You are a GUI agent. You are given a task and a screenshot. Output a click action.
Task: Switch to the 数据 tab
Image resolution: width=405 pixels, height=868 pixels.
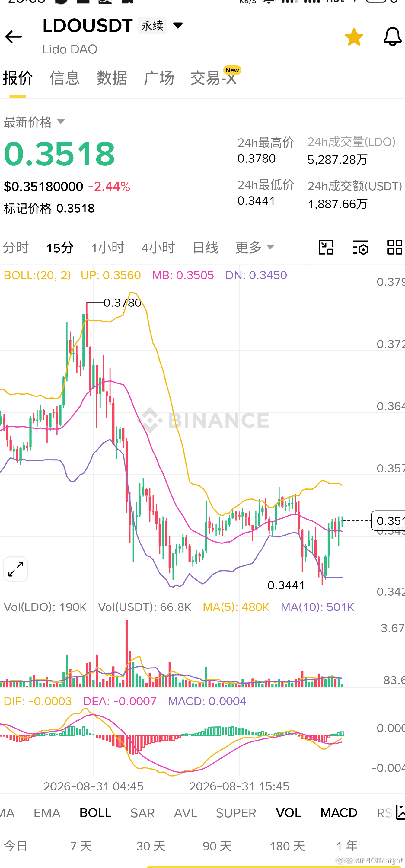tap(112, 78)
